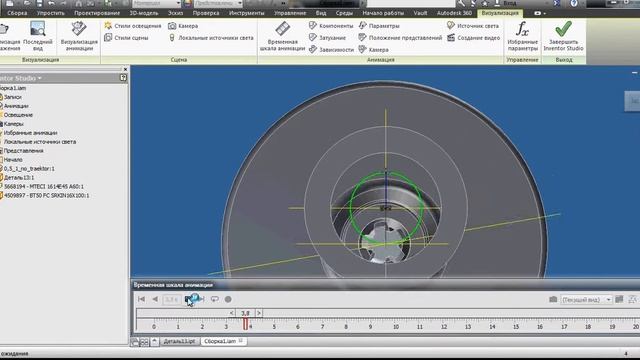Select the Камера tool in Сцена panel

[183, 26]
